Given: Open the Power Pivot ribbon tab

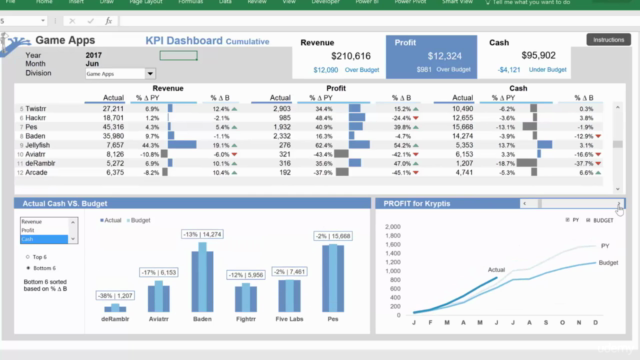Looking at the screenshot, I should [x=410, y=2].
